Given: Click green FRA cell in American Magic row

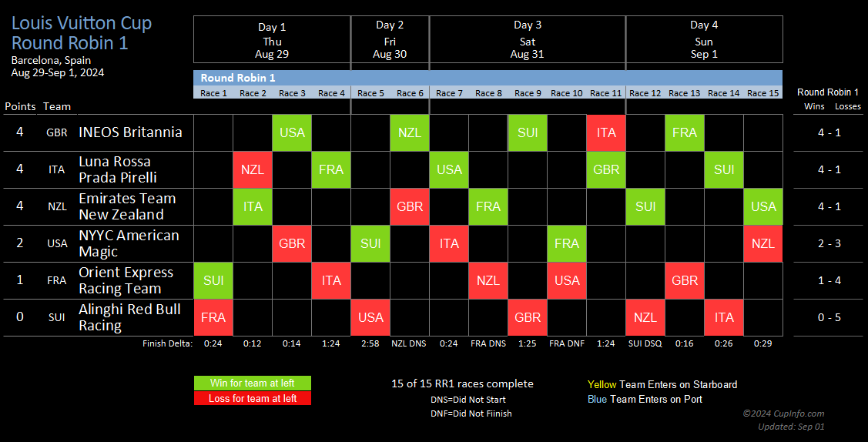Looking at the screenshot, I should (567, 243).
